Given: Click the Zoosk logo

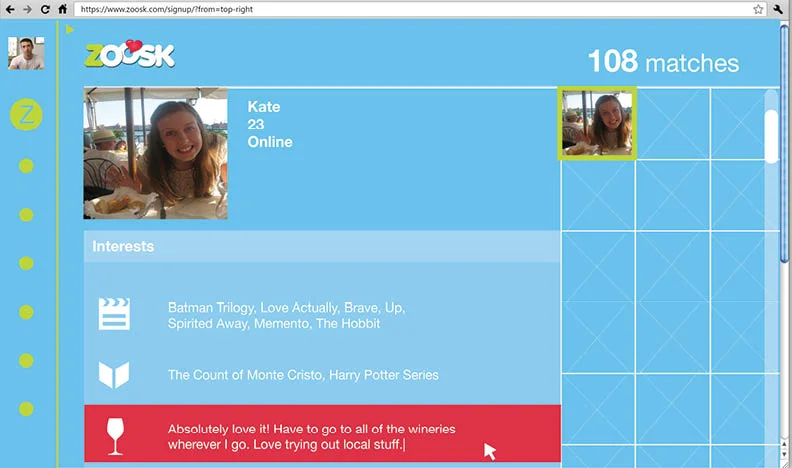Looking at the screenshot, I should coord(130,54).
